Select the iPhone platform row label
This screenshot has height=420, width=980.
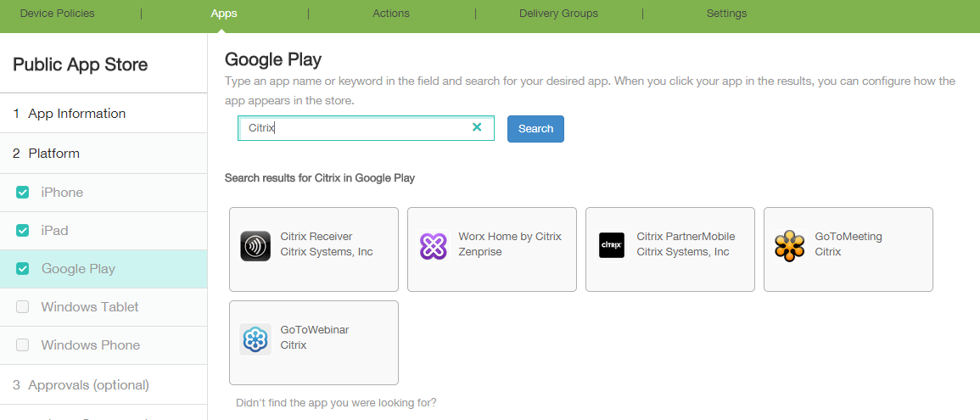(x=62, y=193)
